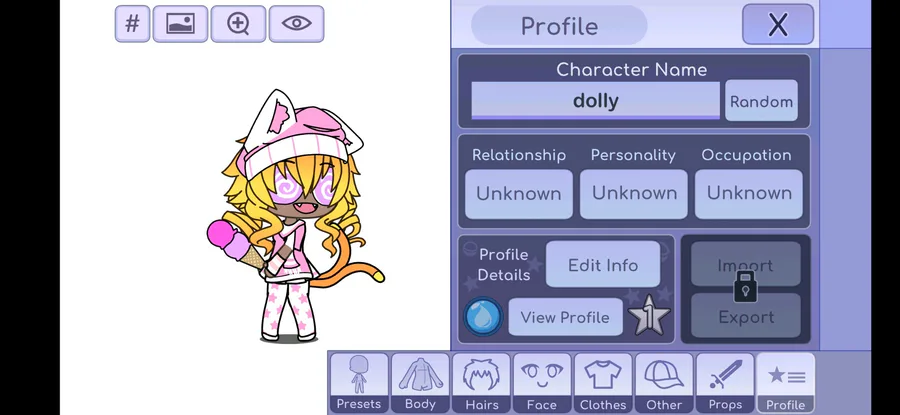Tap the padlock on Import/Export
The image size is (900, 415).
tap(745, 286)
